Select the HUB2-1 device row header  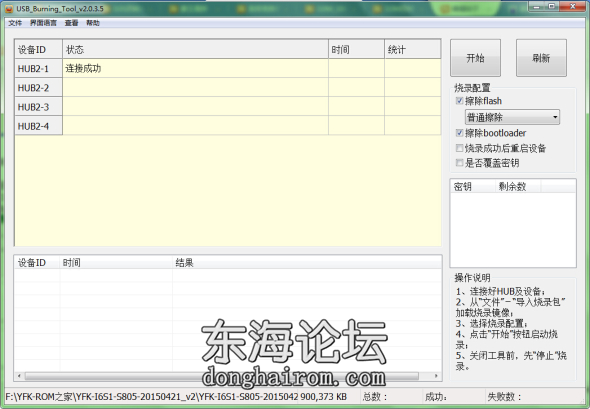tap(38, 68)
